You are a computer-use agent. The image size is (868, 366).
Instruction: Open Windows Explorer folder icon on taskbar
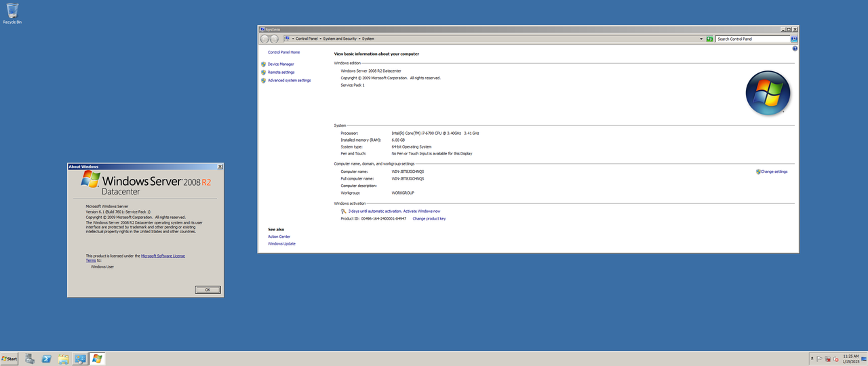pyautogui.click(x=64, y=359)
